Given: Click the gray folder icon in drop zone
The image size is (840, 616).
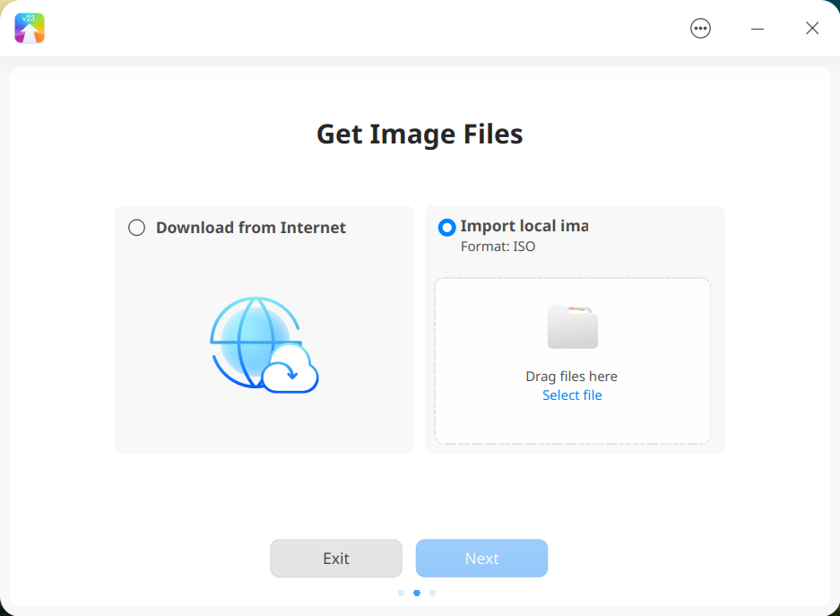Looking at the screenshot, I should pyautogui.click(x=572, y=326).
